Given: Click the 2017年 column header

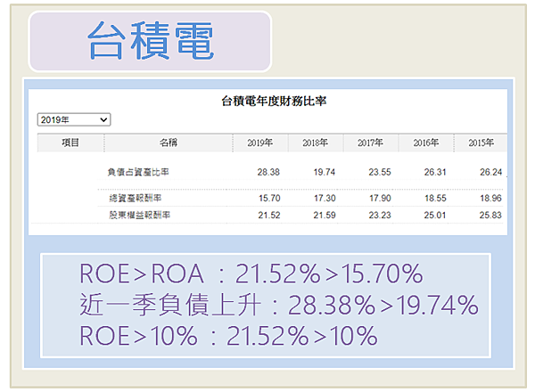Looking at the screenshot, I should pyautogui.click(x=371, y=143).
